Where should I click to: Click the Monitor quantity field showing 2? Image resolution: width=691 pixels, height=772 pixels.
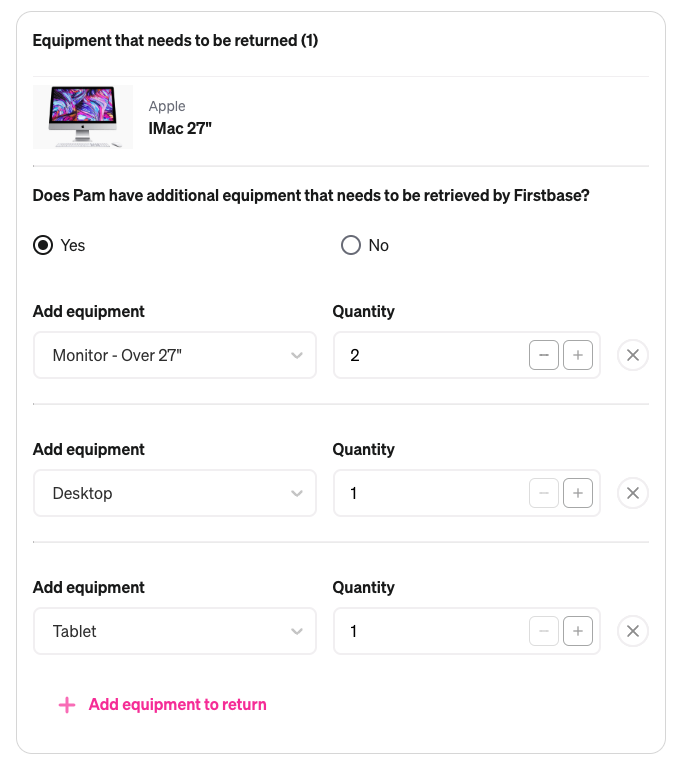click(428, 355)
